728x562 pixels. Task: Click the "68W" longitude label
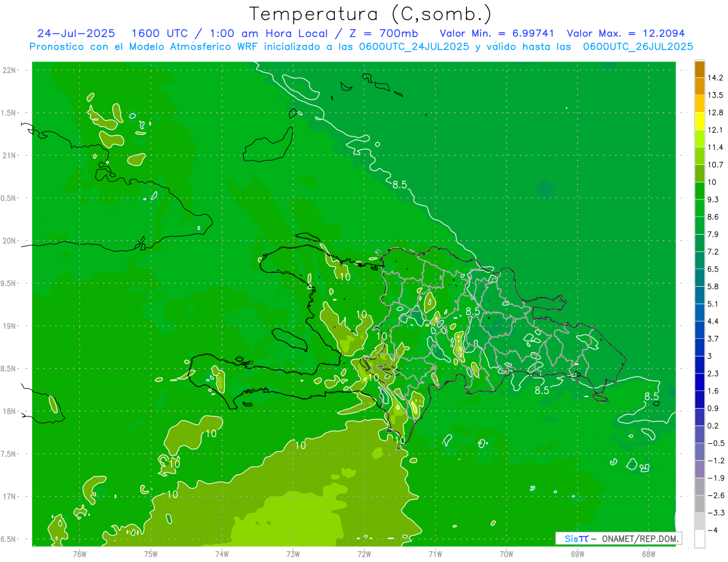[x=648, y=554]
